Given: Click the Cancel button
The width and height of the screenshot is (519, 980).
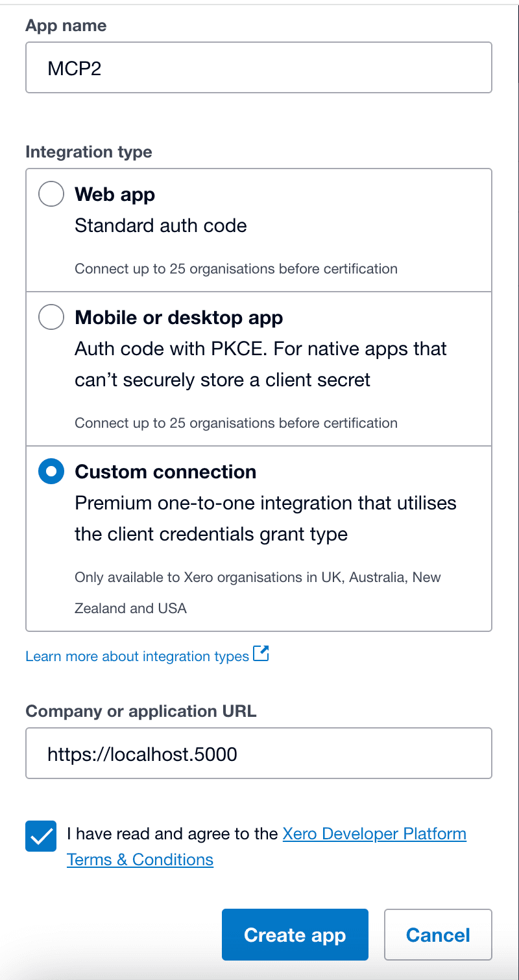Looking at the screenshot, I should click(438, 935).
